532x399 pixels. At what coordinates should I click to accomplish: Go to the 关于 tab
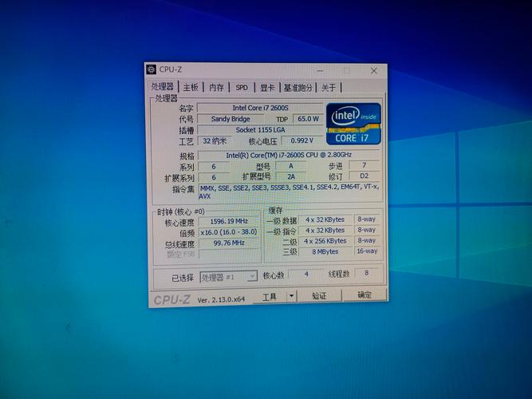click(329, 88)
